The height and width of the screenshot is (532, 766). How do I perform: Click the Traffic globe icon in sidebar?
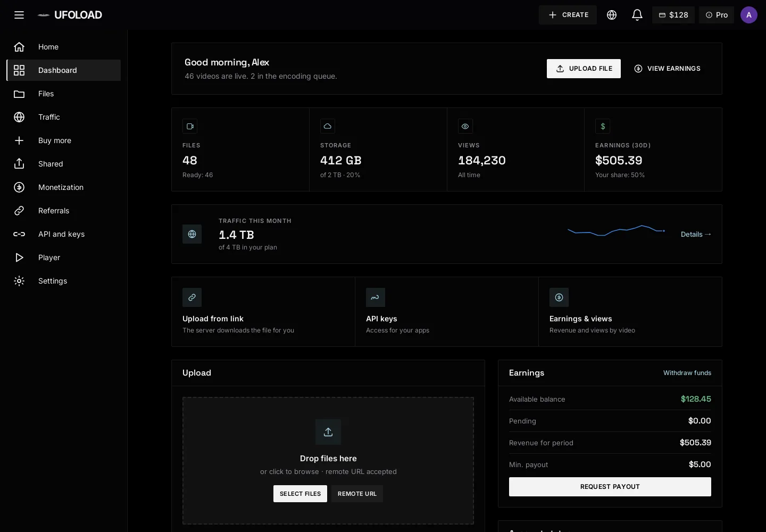pos(19,117)
